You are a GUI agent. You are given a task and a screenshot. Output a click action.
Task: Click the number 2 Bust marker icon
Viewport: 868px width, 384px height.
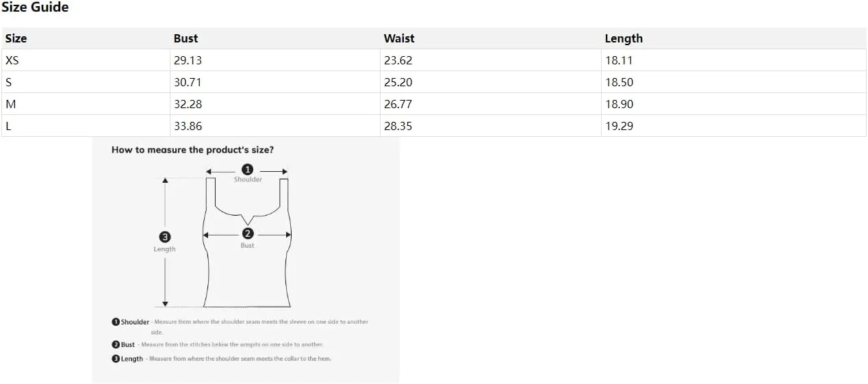[248, 233]
